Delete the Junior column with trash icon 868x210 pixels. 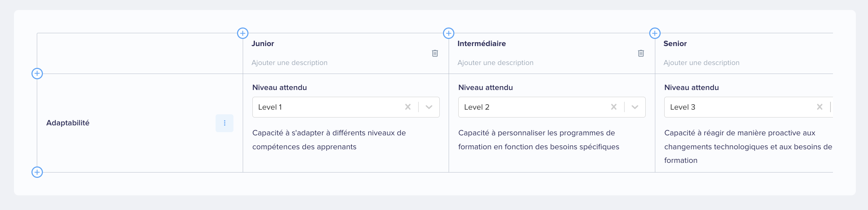coord(435,53)
